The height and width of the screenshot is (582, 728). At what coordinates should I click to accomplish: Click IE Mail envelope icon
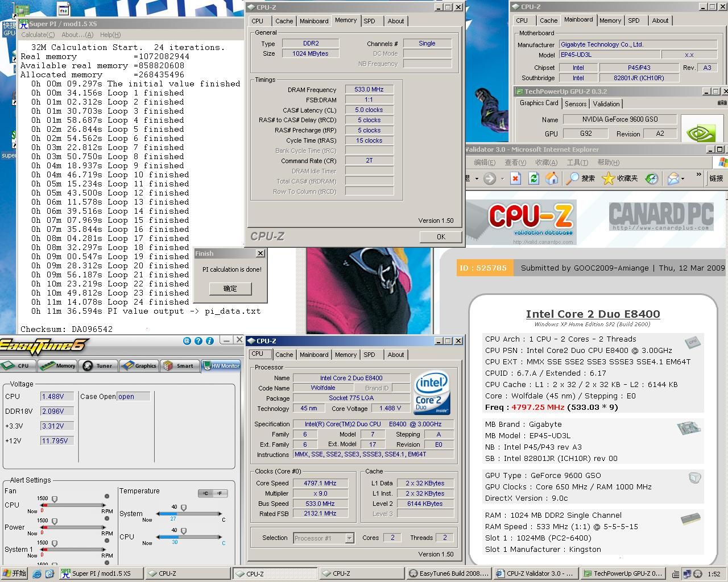click(673, 178)
